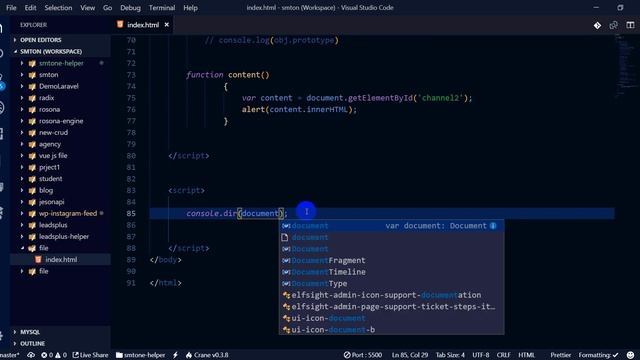This screenshot has height=360, width=640.
Task: Choose DocumentType from the suggestion list
Action: click(391, 284)
